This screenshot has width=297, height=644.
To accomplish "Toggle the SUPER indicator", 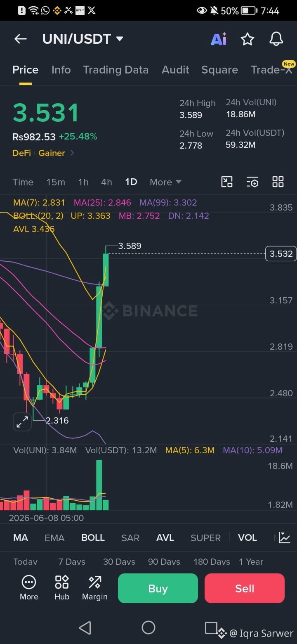I will tap(205, 537).
